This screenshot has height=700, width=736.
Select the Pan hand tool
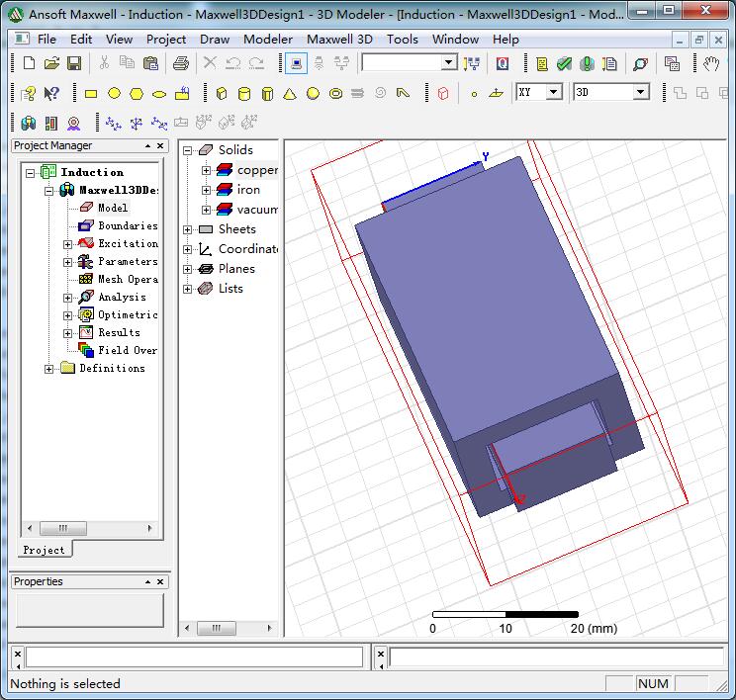tap(711, 64)
